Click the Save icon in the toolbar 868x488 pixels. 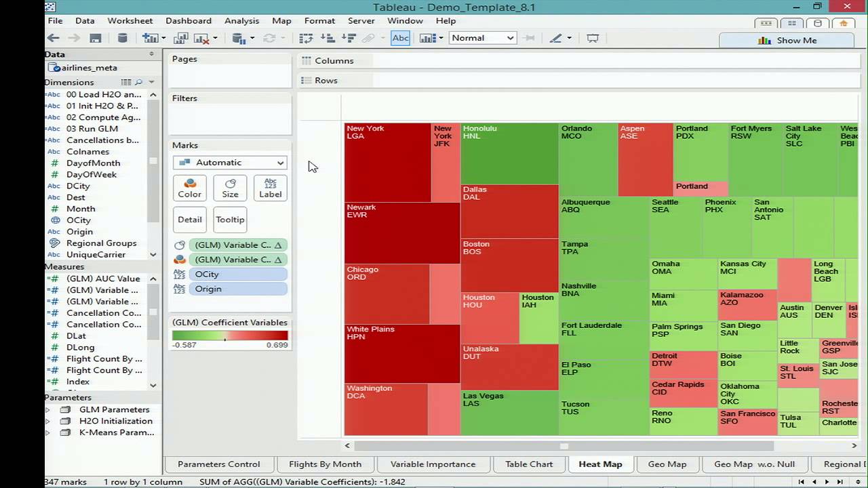96,38
